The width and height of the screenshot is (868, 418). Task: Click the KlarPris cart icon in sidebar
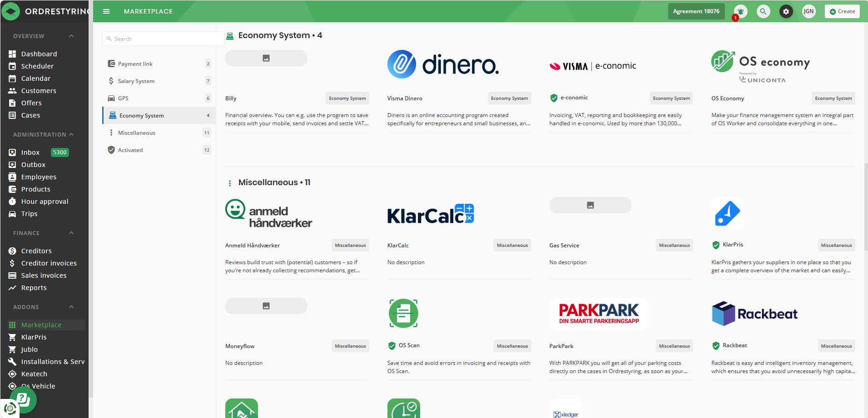click(12, 337)
